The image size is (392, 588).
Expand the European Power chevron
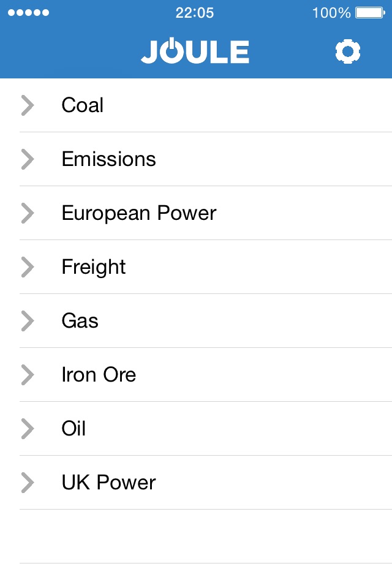(x=28, y=213)
